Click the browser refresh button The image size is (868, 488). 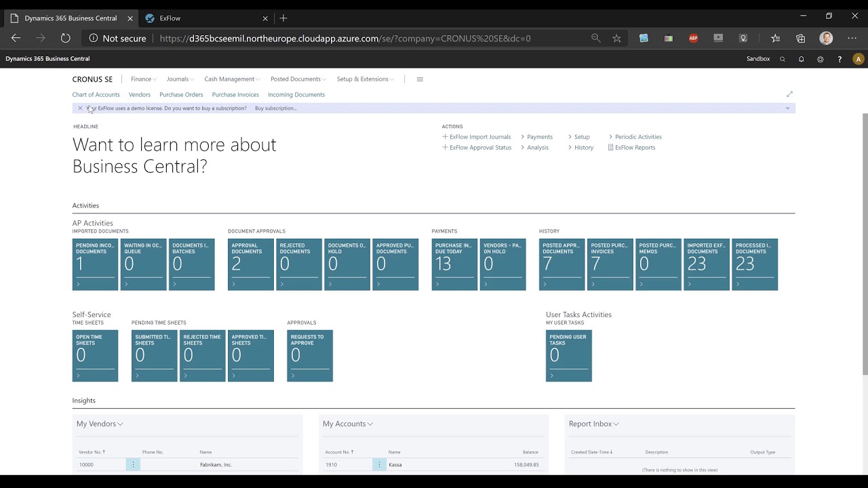(x=65, y=39)
